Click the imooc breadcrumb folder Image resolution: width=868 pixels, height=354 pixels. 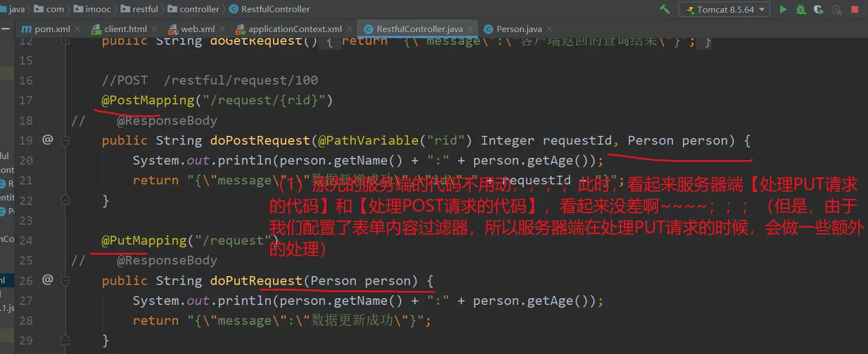click(92, 9)
